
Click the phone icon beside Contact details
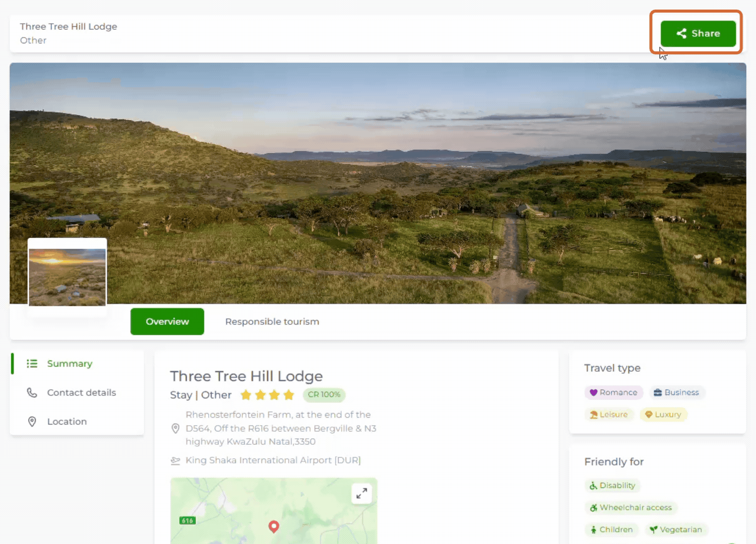click(x=32, y=392)
